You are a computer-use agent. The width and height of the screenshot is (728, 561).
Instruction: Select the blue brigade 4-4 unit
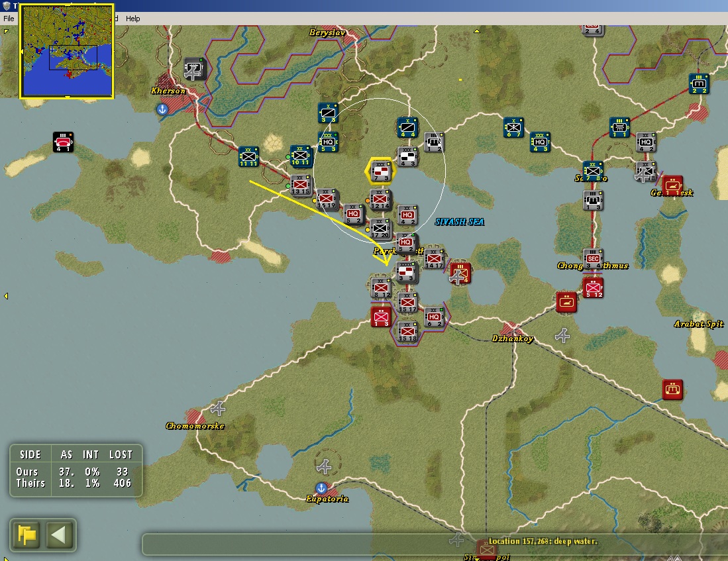point(407,128)
